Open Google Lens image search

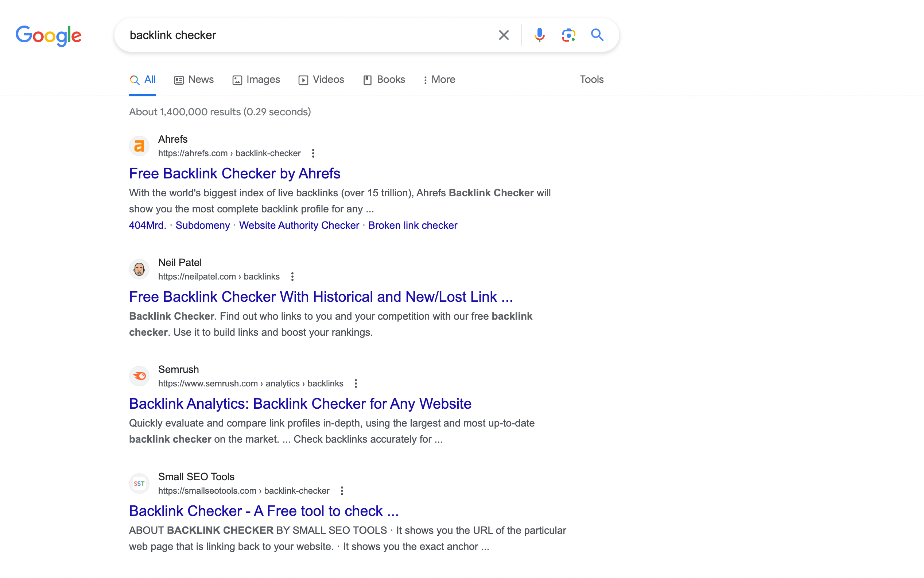(x=568, y=35)
